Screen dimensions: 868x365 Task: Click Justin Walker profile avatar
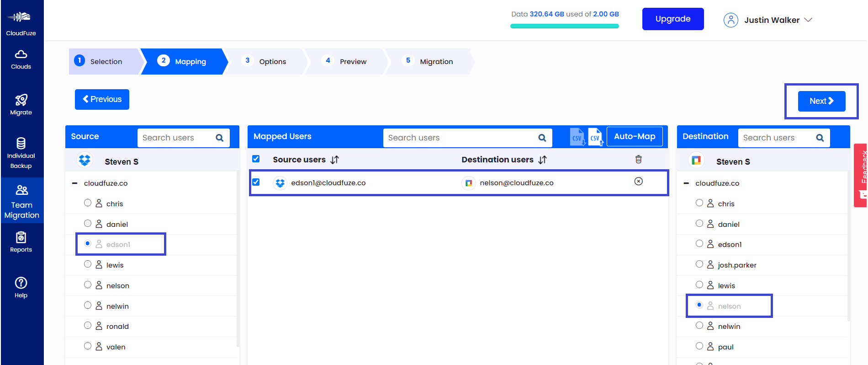click(731, 20)
